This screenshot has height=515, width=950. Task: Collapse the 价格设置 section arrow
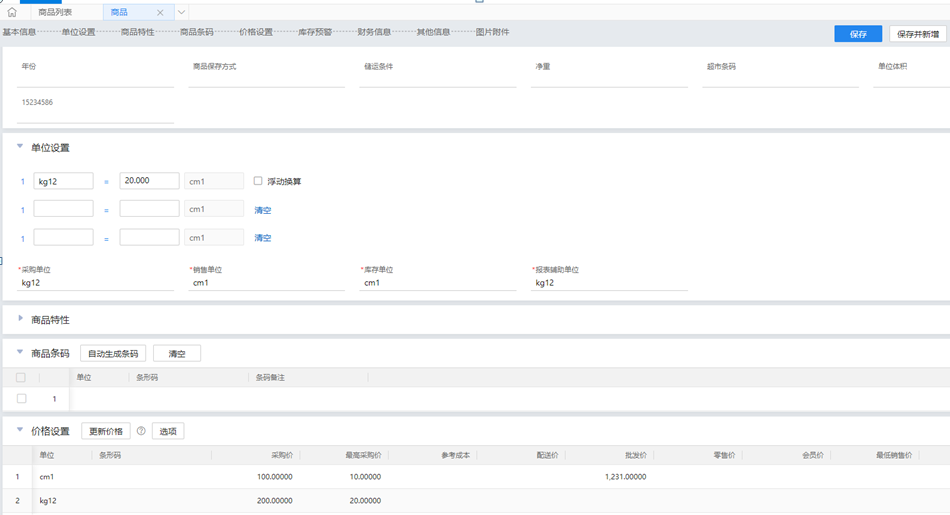pos(20,431)
